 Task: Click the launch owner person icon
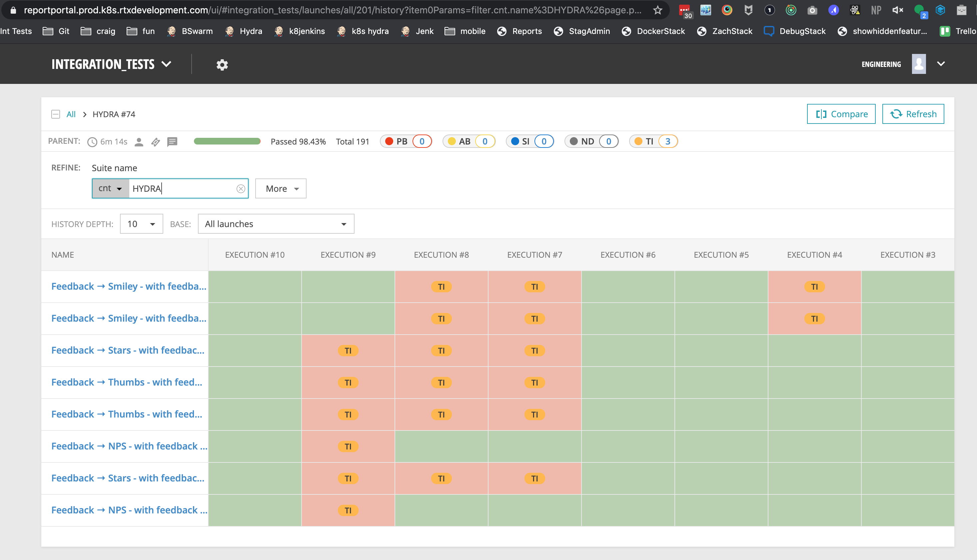point(139,142)
